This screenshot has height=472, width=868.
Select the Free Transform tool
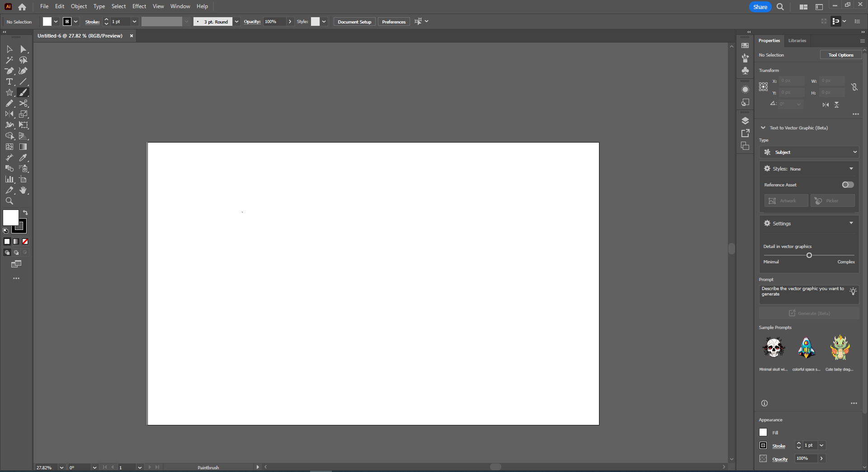pyautogui.click(x=24, y=125)
